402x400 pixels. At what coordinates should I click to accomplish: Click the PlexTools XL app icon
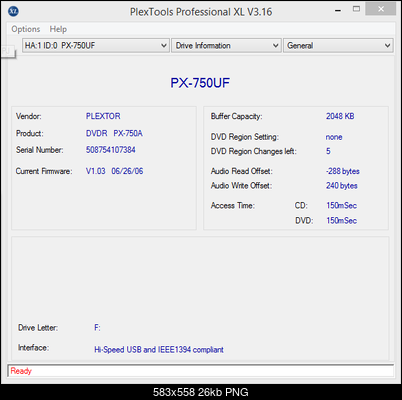[13, 11]
